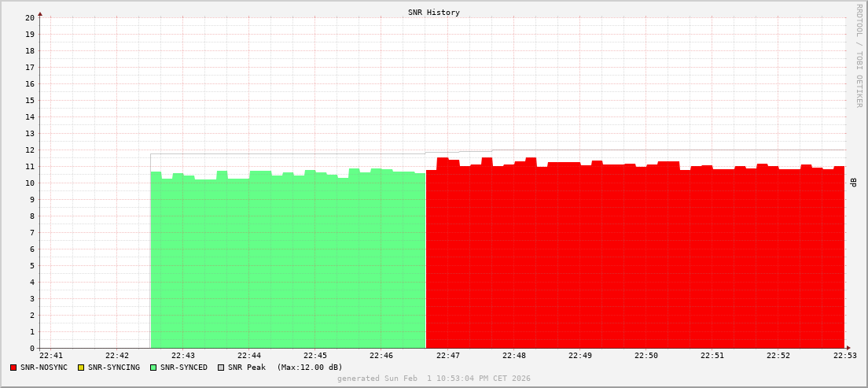
Task: Click the SNR History chart title
Action: (433, 13)
